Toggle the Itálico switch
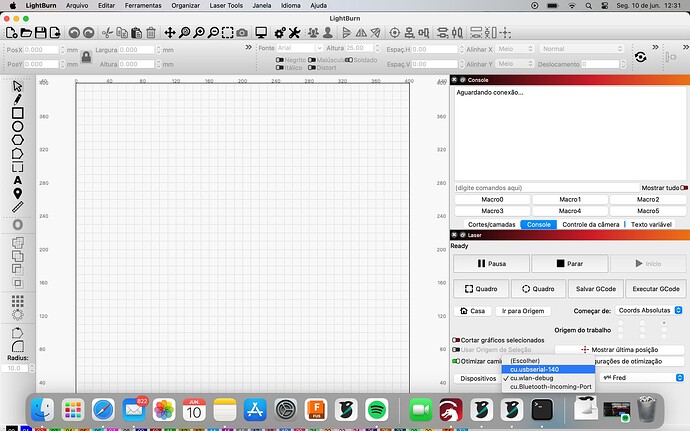This screenshot has width=690, height=431. tap(279, 68)
